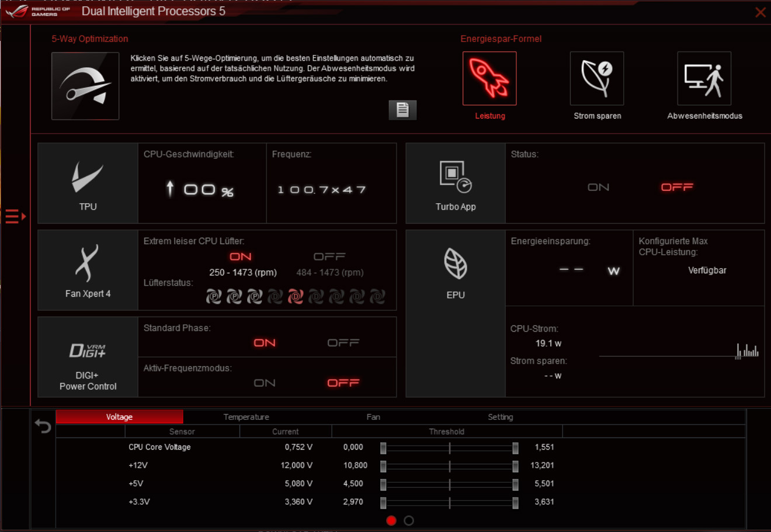The width and height of the screenshot is (771, 532).
Task: Click the 3,360 V current value
Action: (298, 502)
